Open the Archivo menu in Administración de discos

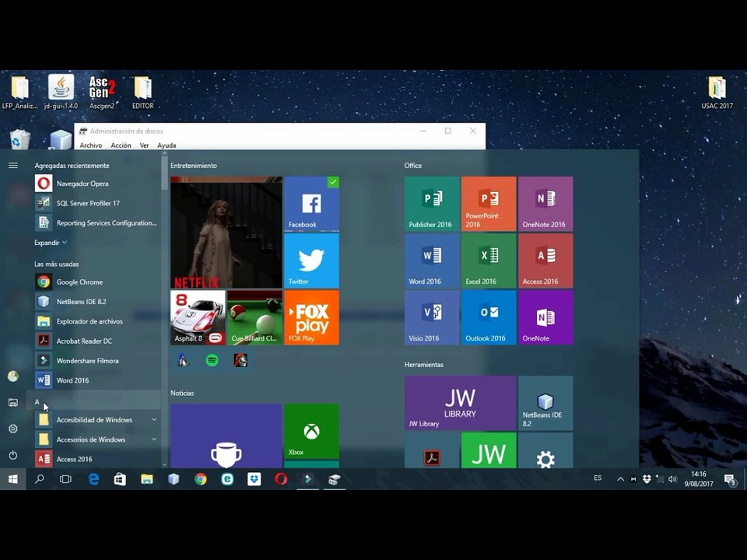click(91, 145)
